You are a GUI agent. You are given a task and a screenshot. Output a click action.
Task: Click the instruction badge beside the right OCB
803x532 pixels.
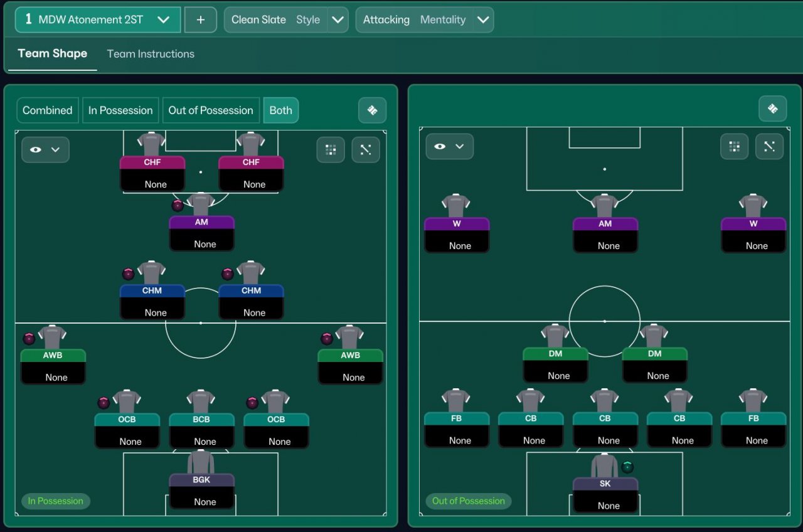[252, 403]
